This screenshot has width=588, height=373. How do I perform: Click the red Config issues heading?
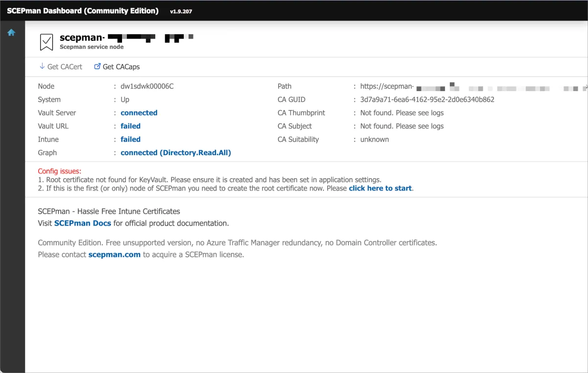tap(59, 171)
